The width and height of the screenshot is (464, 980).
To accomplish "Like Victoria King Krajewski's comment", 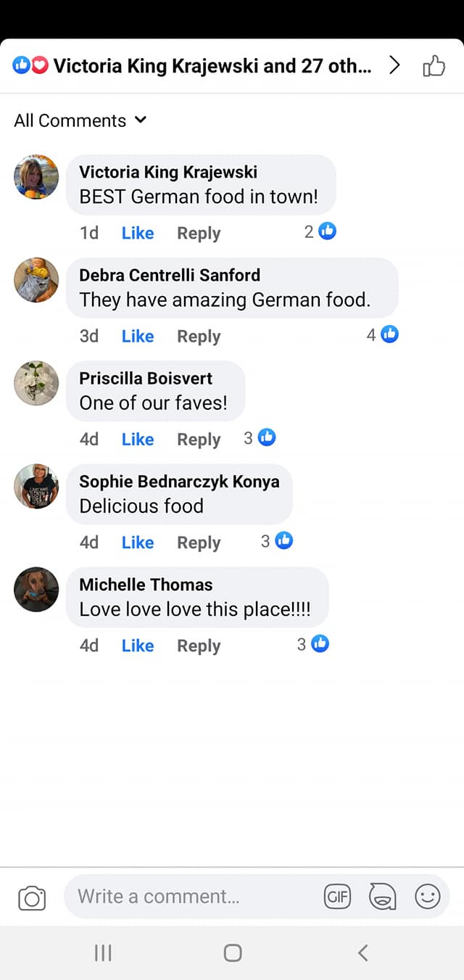I will 138,233.
